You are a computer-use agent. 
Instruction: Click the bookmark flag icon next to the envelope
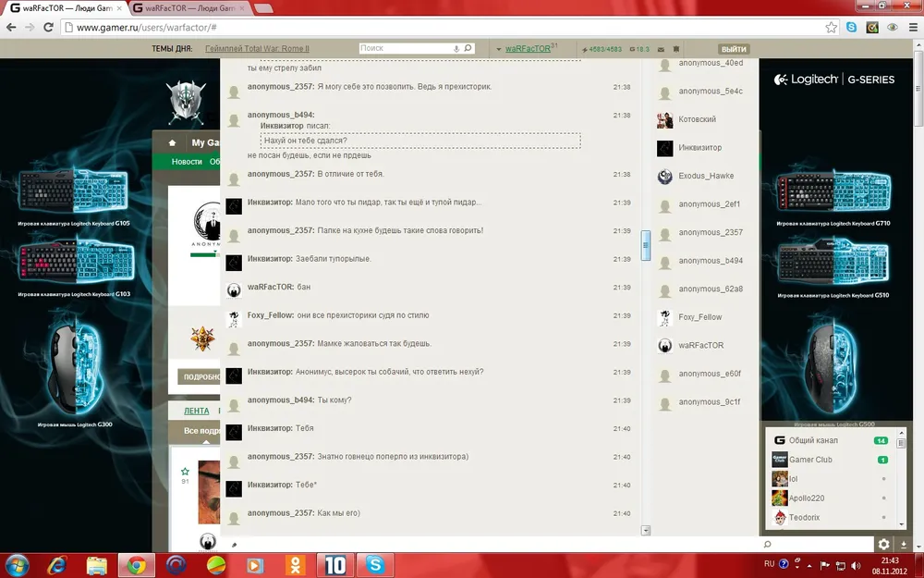676,49
